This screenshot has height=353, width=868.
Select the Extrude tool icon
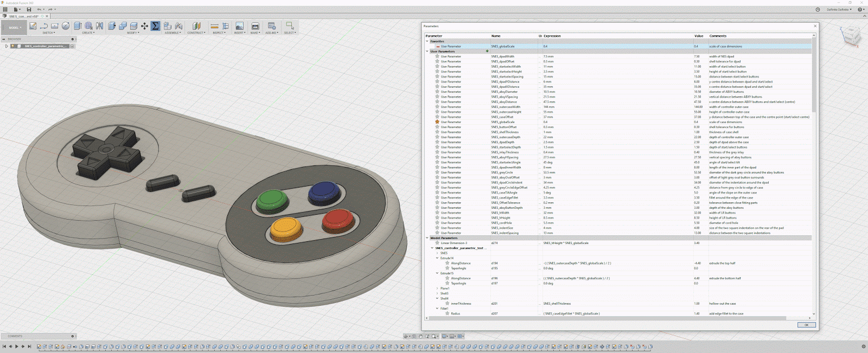coord(78,26)
